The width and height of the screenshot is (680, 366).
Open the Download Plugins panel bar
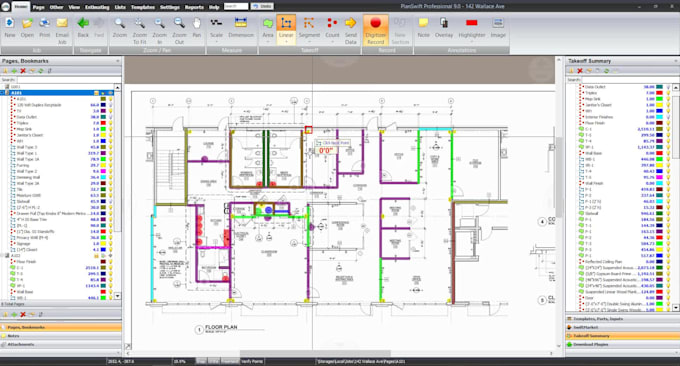pyautogui.click(x=622, y=344)
